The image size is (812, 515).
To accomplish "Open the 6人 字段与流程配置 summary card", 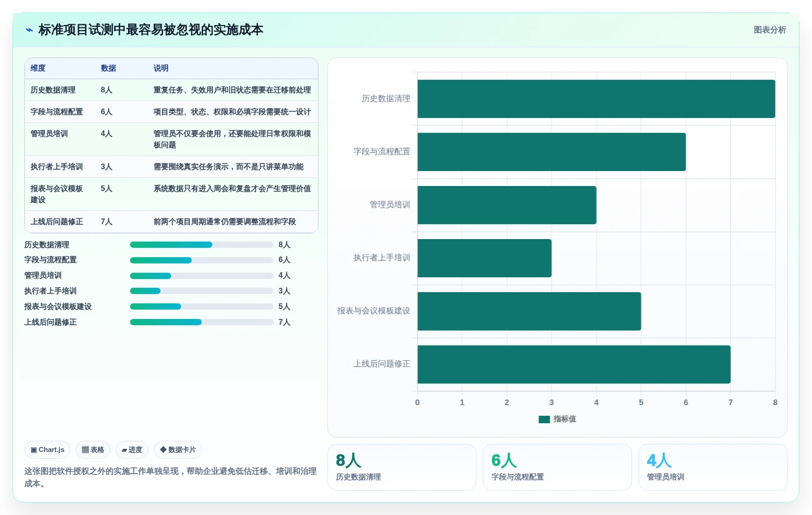I will (x=557, y=467).
